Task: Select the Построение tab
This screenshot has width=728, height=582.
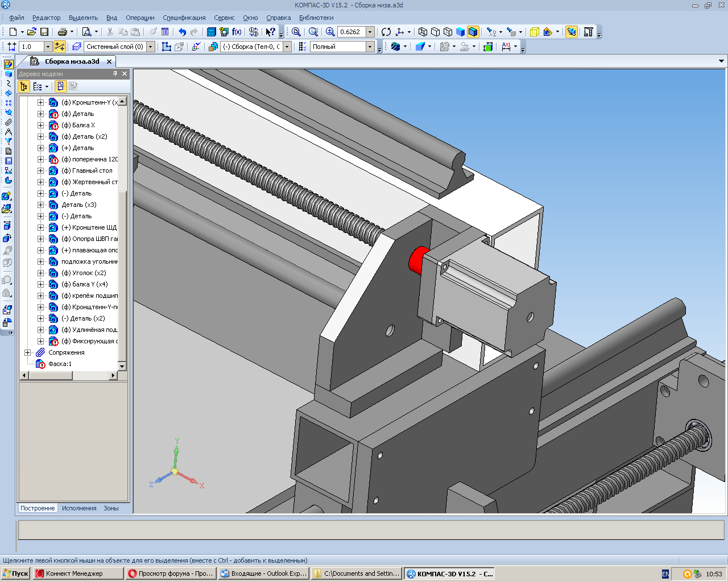Action: click(x=38, y=508)
